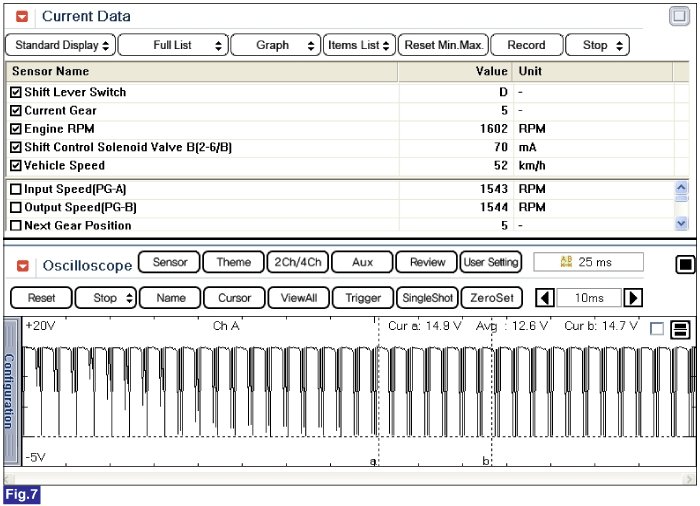Expand the Full List dropdown
The height and width of the screenshot is (506, 700).
173,45
